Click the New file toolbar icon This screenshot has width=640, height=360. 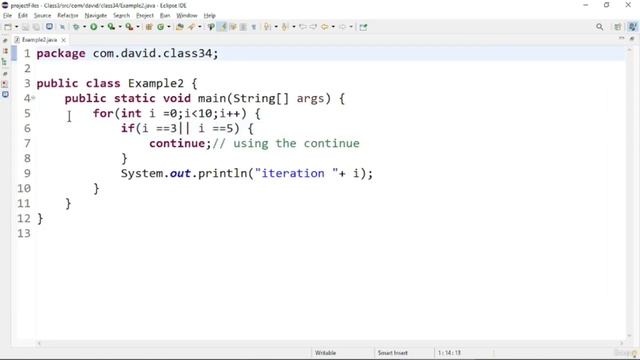8,27
